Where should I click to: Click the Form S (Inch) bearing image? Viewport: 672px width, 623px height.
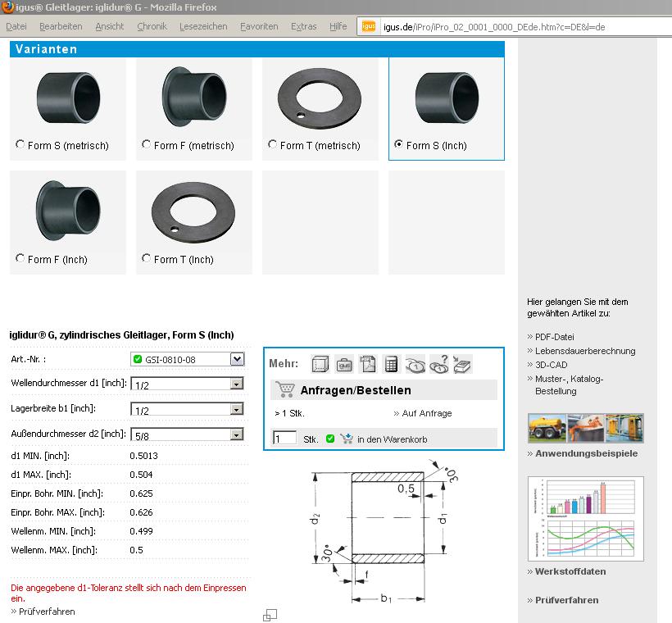coord(447,98)
